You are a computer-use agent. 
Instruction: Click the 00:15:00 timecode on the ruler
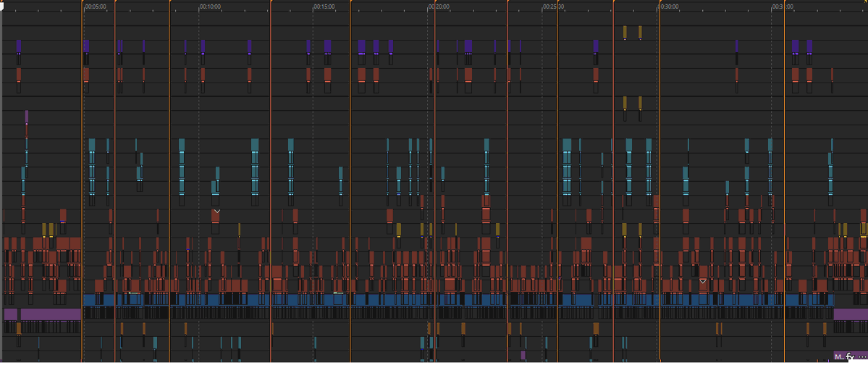coord(324,7)
